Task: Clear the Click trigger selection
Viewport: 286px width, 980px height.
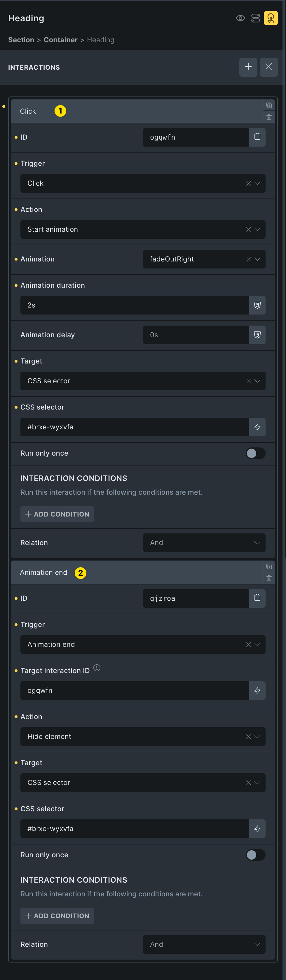Action: (248, 183)
